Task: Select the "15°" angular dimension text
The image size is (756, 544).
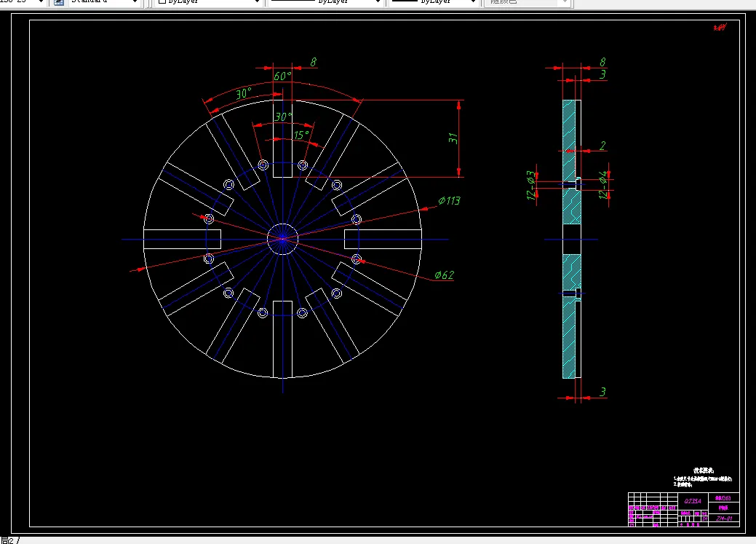Action: click(x=301, y=135)
